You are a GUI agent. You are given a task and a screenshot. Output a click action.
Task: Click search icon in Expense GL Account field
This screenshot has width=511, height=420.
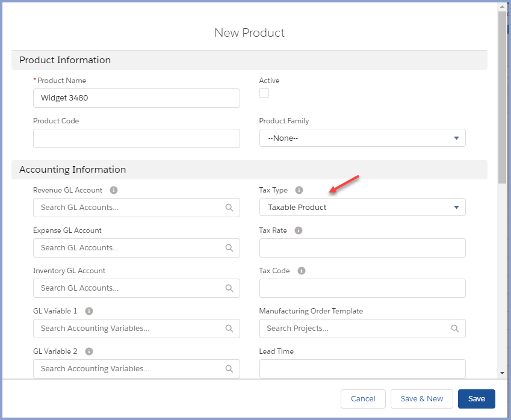click(x=229, y=248)
